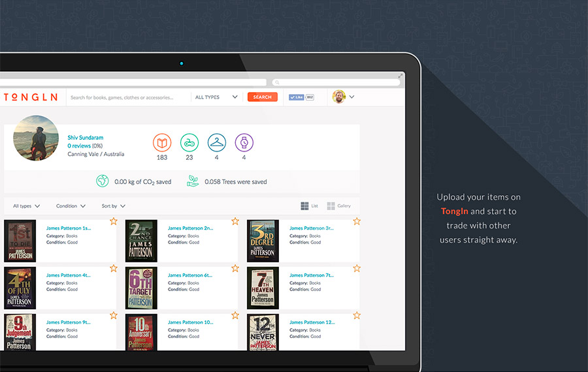Click the user avatar in header
Image resolution: width=588 pixels, height=372 pixels.
[338, 97]
